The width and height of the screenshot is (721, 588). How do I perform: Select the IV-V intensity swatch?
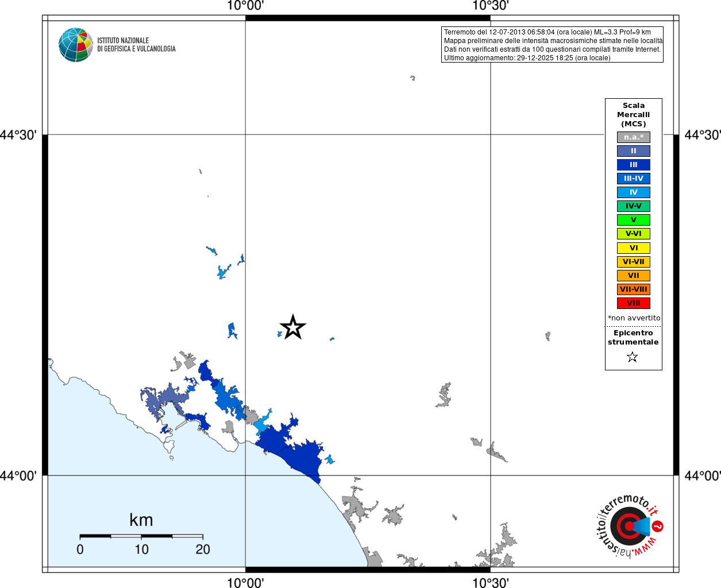tap(634, 206)
